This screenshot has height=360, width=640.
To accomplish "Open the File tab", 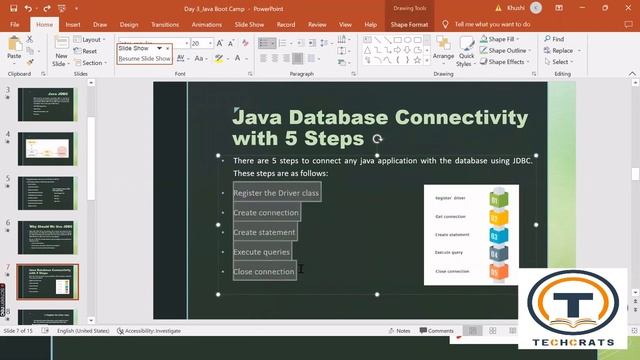I will pyautogui.click(x=15, y=24).
